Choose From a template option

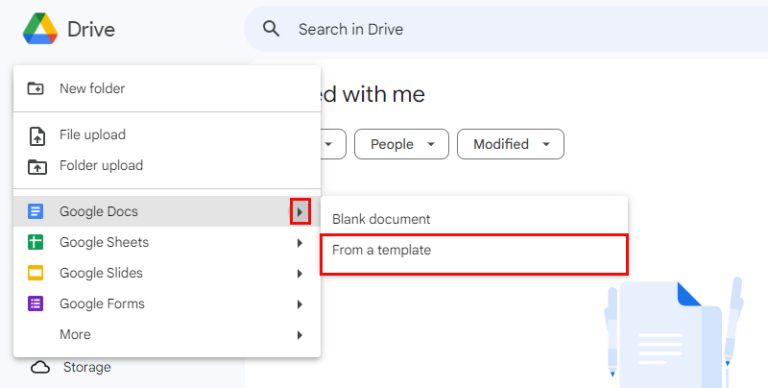pyautogui.click(x=474, y=254)
